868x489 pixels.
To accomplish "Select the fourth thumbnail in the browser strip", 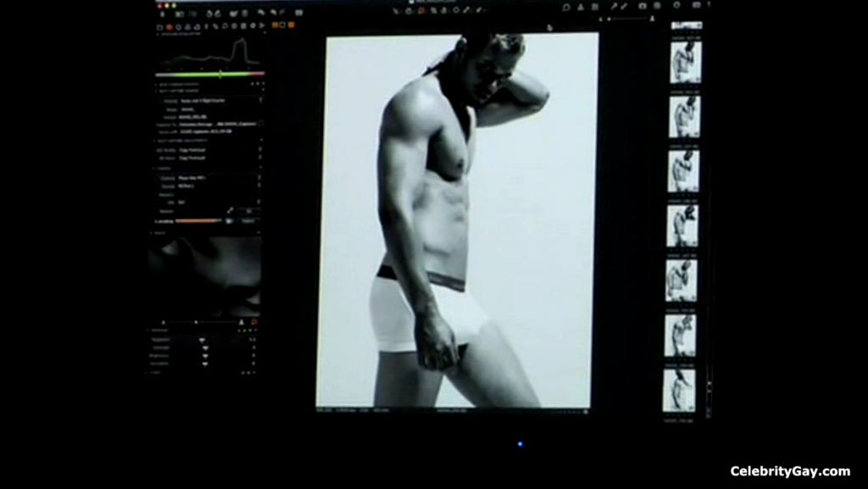I will (682, 225).
